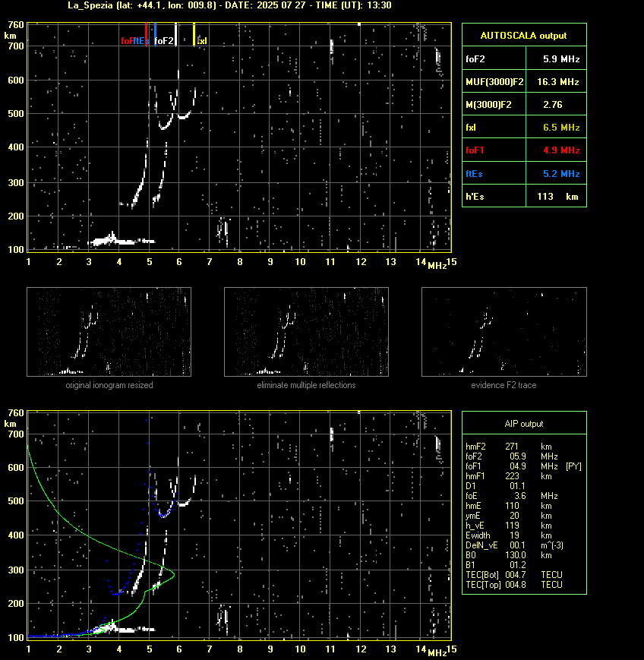Click the 10 frequency tick label under upper ionogram

click(x=300, y=262)
